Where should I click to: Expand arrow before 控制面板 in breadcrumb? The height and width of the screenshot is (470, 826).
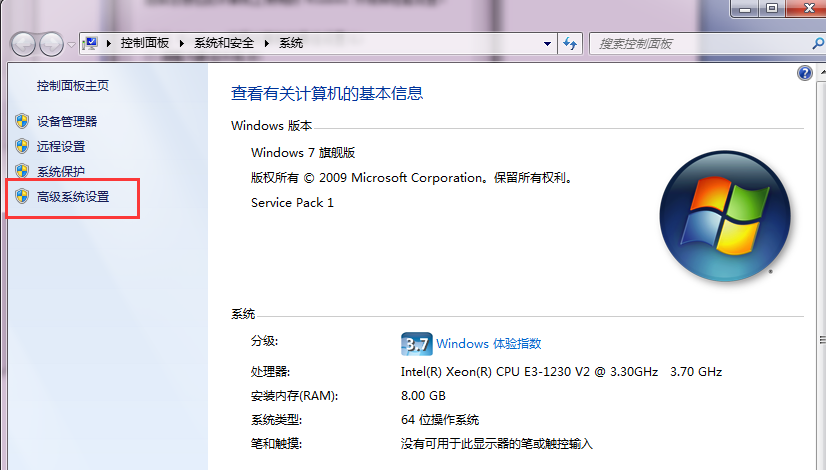(109, 43)
